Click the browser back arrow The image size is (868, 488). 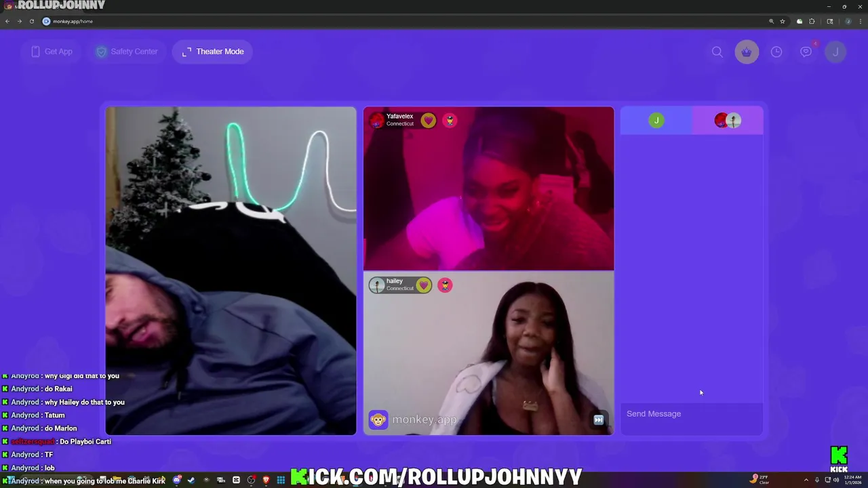click(7, 21)
